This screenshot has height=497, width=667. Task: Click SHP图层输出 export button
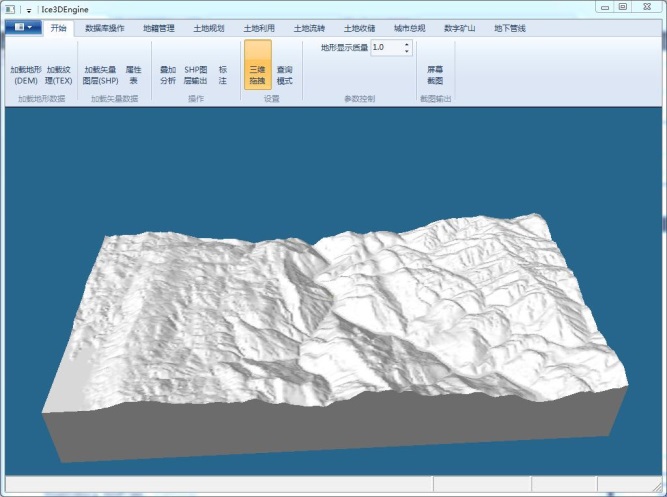point(196,74)
